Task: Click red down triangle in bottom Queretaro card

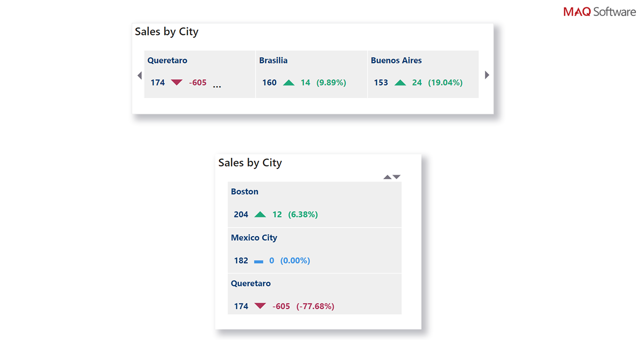Action: pyautogui.click(x=260, y=306)
